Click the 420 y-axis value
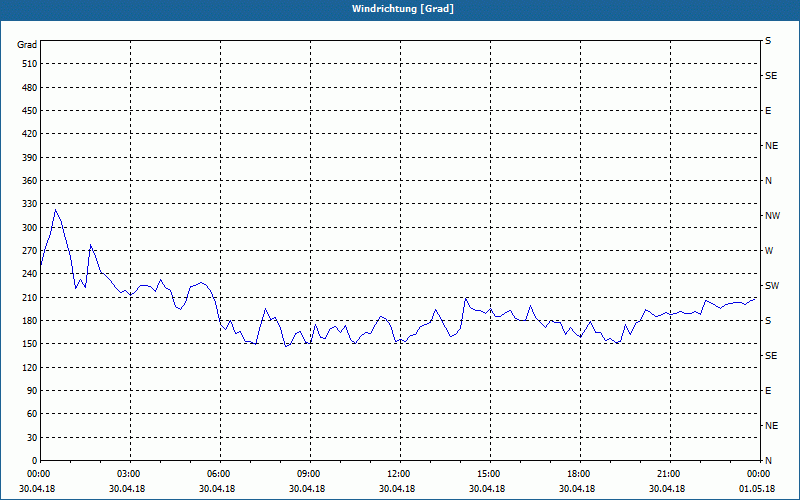 tap(30, 134)
